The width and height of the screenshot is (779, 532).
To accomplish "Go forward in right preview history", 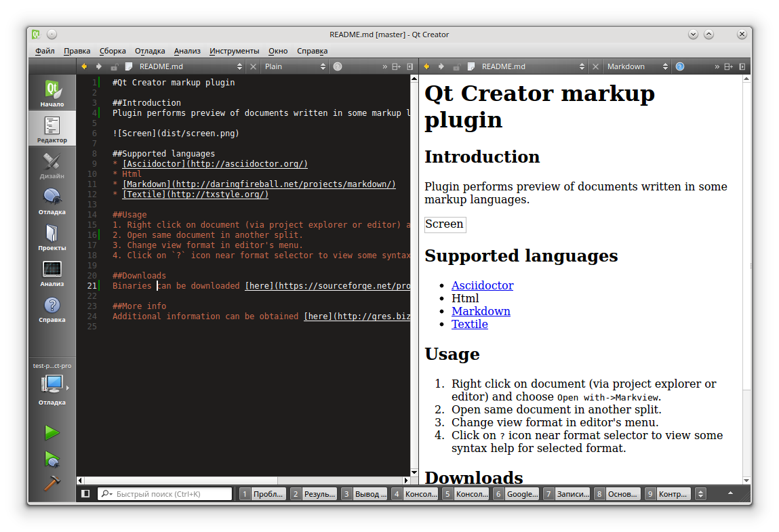I will tap(441, 66).
